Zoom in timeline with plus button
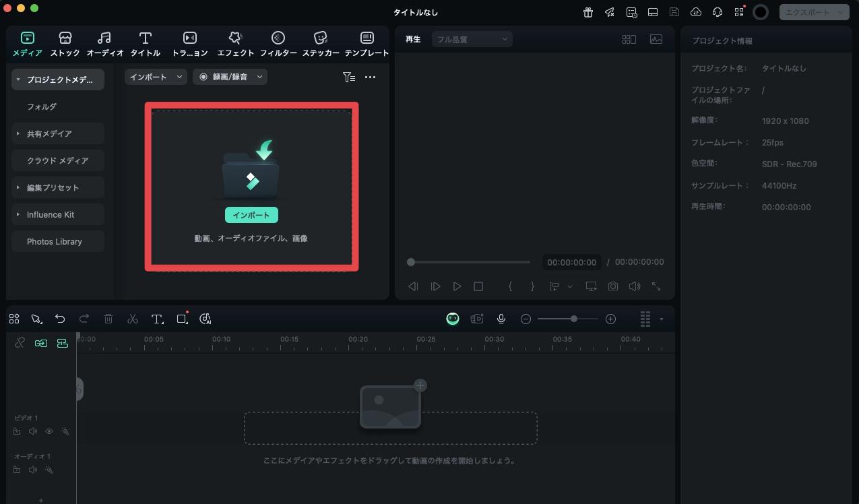Image resolution: width=859 pixels, height=504 pixels. tap(610, 319)
